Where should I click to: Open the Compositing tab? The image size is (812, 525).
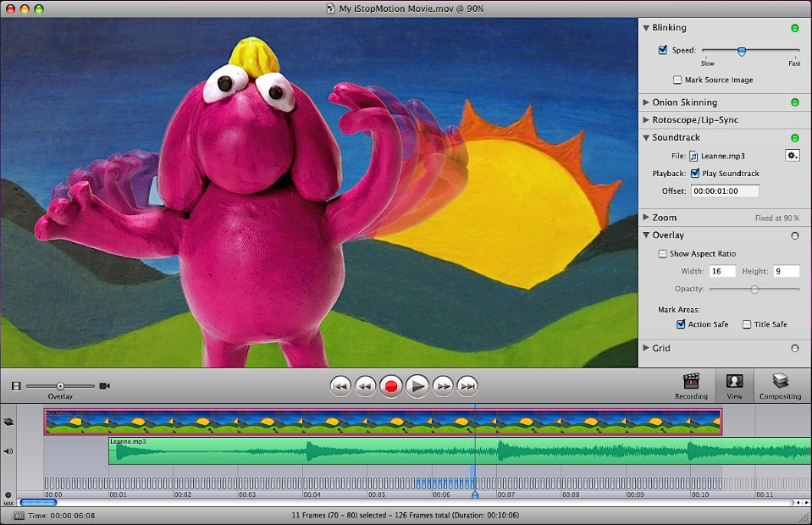[780, 386]
